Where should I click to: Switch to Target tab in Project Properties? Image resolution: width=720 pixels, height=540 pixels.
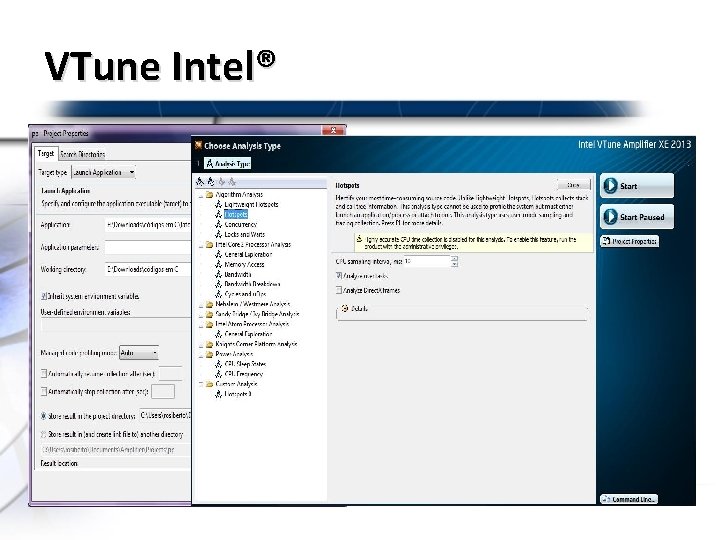coord(46,153)
